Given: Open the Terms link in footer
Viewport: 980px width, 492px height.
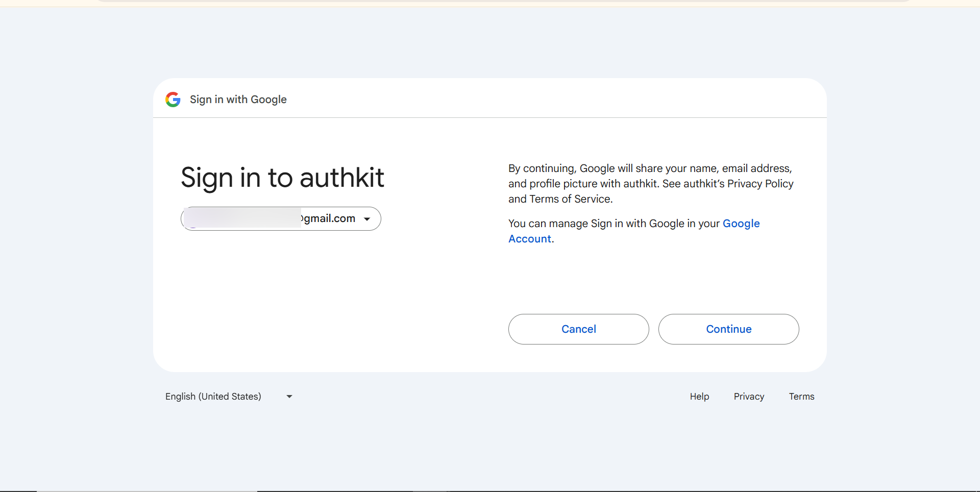Looking at the screenshot, I should coord(801,397).
